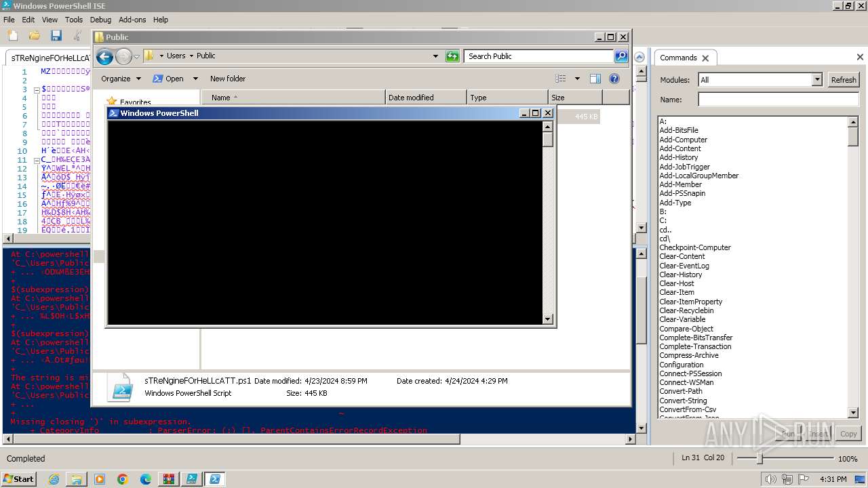
Task: Select Add-Computer in the commands list
Action: coord(684,140)
